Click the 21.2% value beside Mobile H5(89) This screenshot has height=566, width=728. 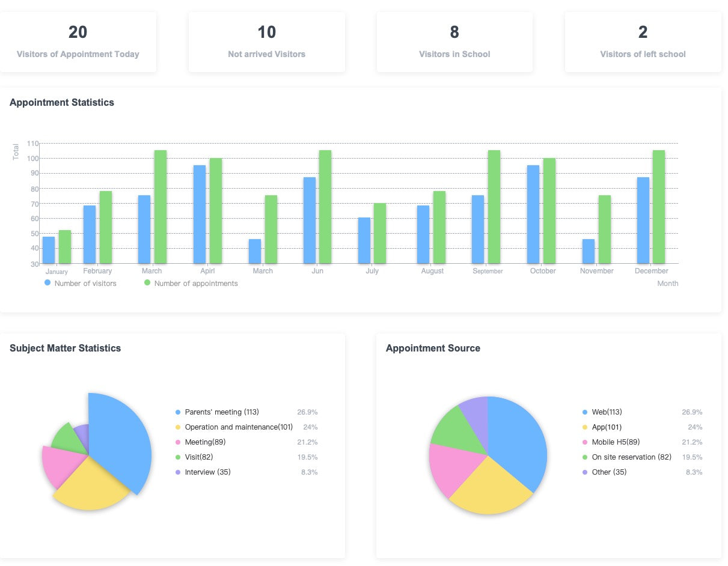click(x=692, y=442)
